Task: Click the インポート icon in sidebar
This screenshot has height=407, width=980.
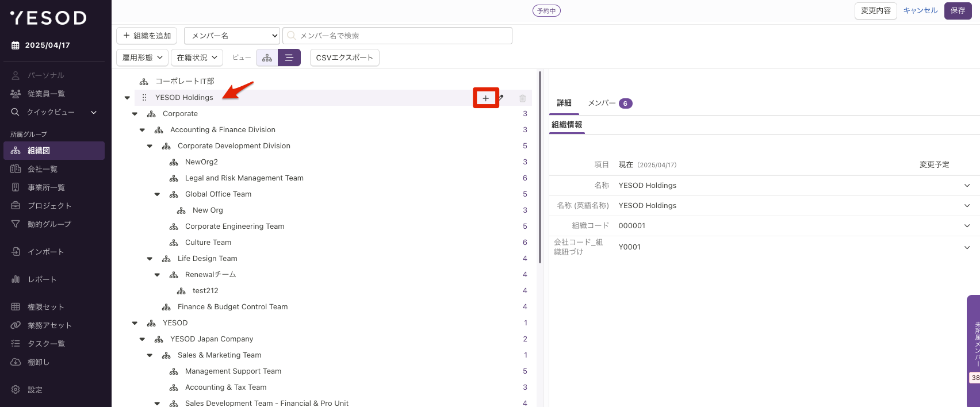Action: click(16, 251)
